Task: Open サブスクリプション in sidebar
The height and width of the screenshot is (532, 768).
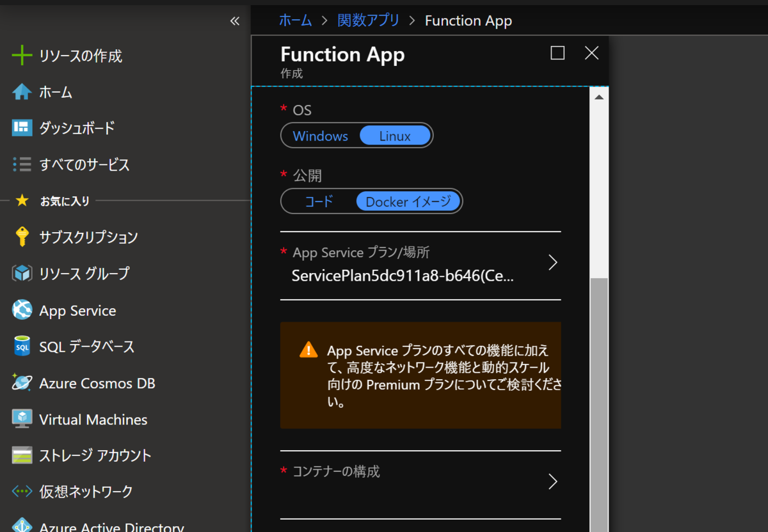Action: (88, 237)
